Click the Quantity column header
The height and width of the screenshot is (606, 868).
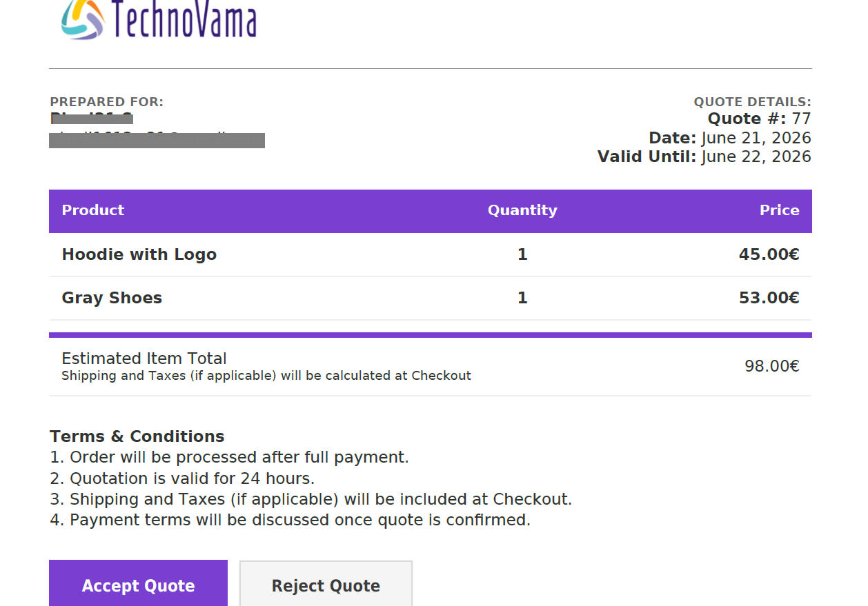(x=522, y=210)
